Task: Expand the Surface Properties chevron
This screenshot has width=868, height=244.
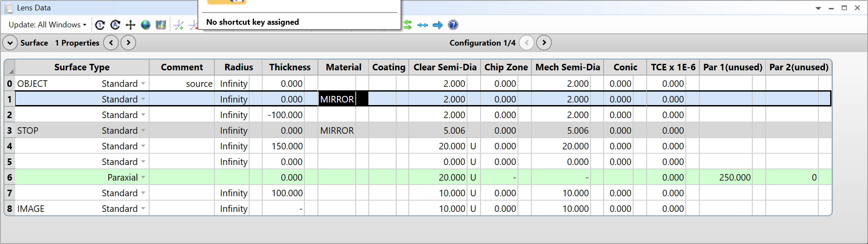Action: pos(10,43)
